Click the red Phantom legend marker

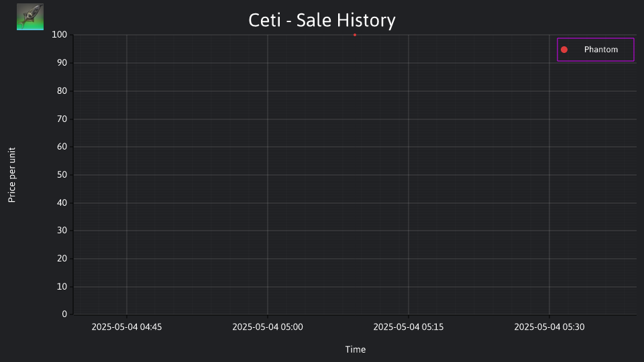564,50
